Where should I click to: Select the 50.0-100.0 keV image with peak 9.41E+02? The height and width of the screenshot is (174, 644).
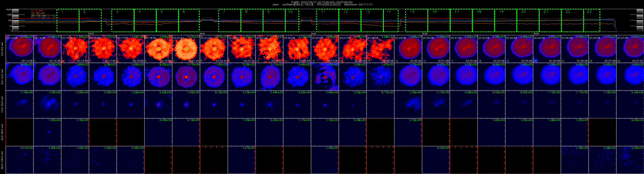[x=19, y=160]
